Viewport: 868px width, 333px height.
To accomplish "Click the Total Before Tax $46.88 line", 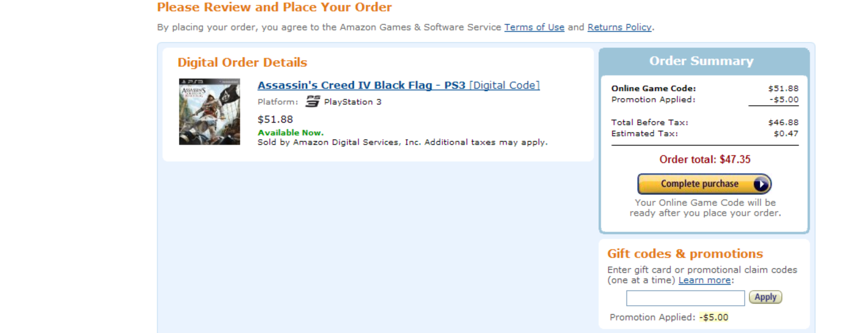I will [704, 122].
